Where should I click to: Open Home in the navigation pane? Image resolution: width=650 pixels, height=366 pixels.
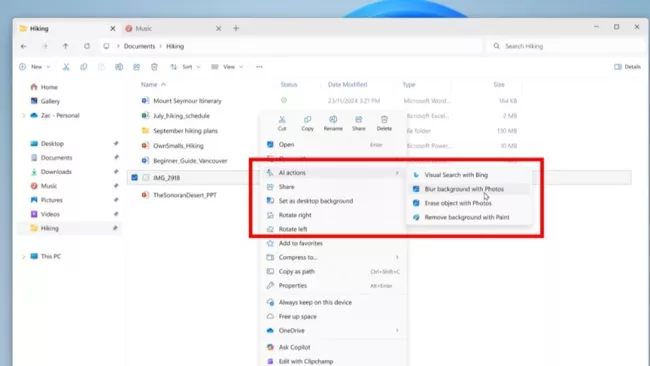point(44,87)
